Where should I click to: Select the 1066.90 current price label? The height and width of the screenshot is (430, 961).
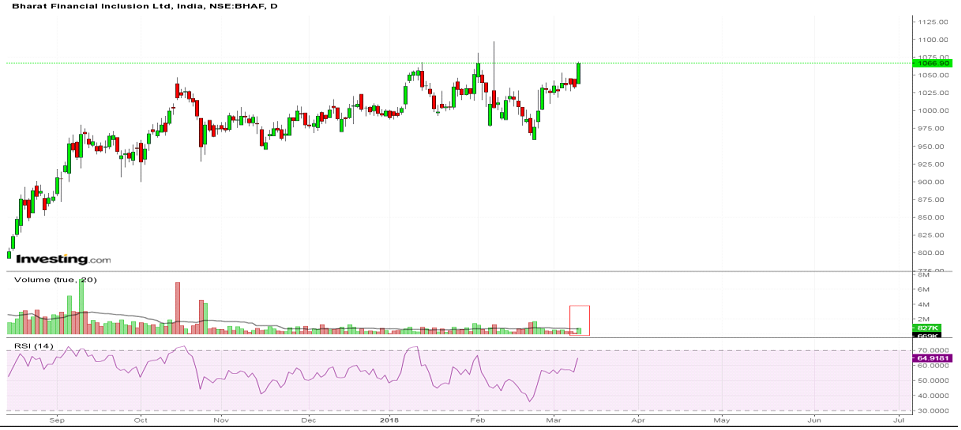932,63
